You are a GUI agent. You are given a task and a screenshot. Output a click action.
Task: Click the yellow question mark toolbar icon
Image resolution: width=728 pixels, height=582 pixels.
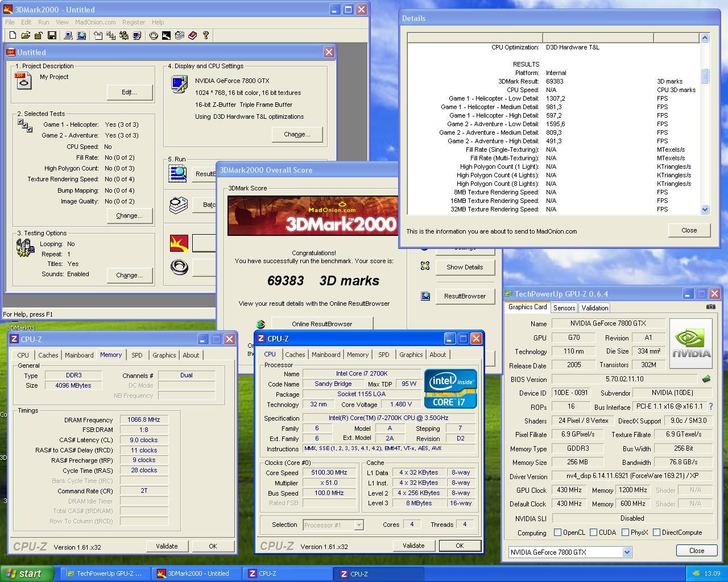[x=205, y=35]
